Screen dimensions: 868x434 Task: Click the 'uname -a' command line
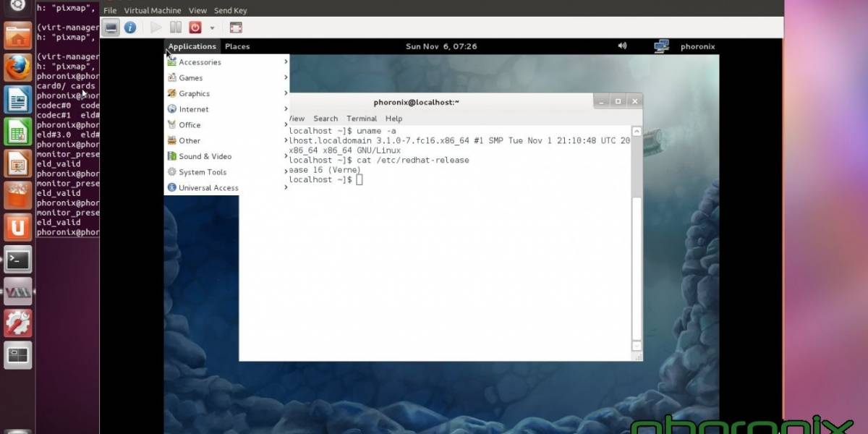pos(342,131)
